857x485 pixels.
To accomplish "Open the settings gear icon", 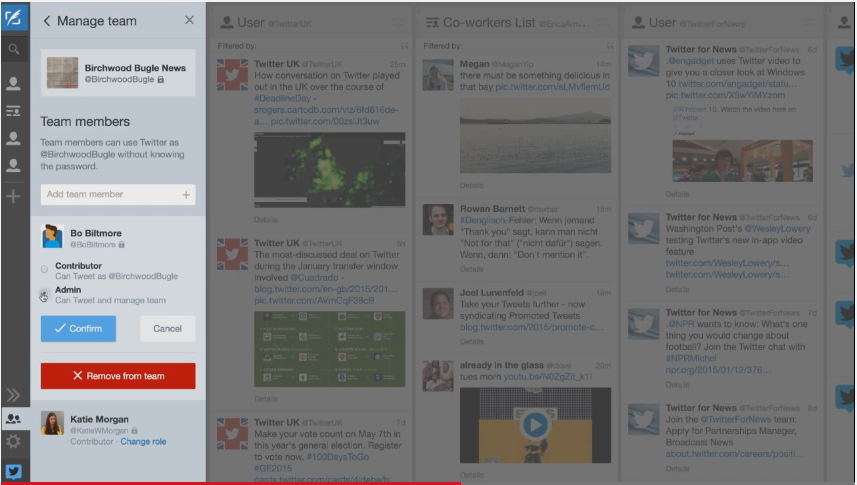I will pyautogui.click(x=14, y=441).
